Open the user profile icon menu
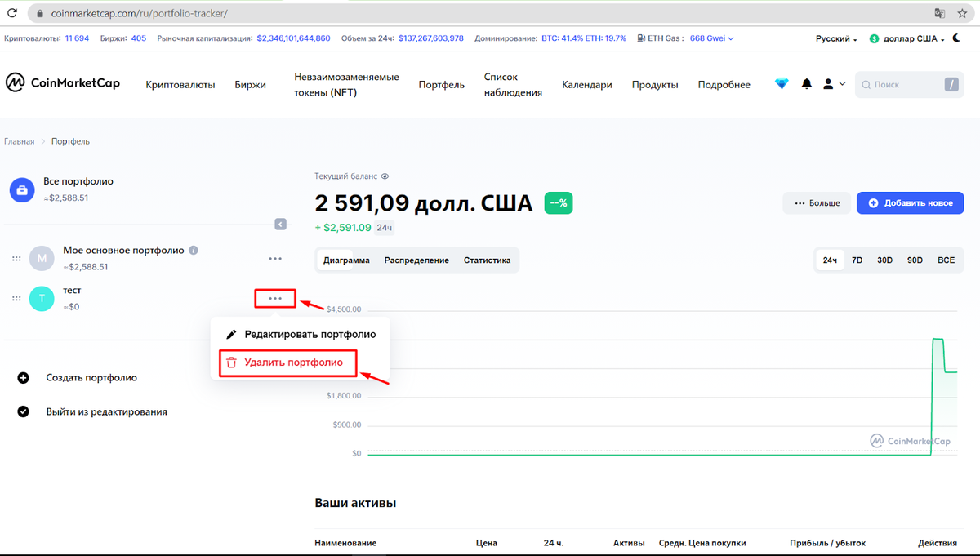Viewport: 980px width, 556px height. tap(834, 84)
